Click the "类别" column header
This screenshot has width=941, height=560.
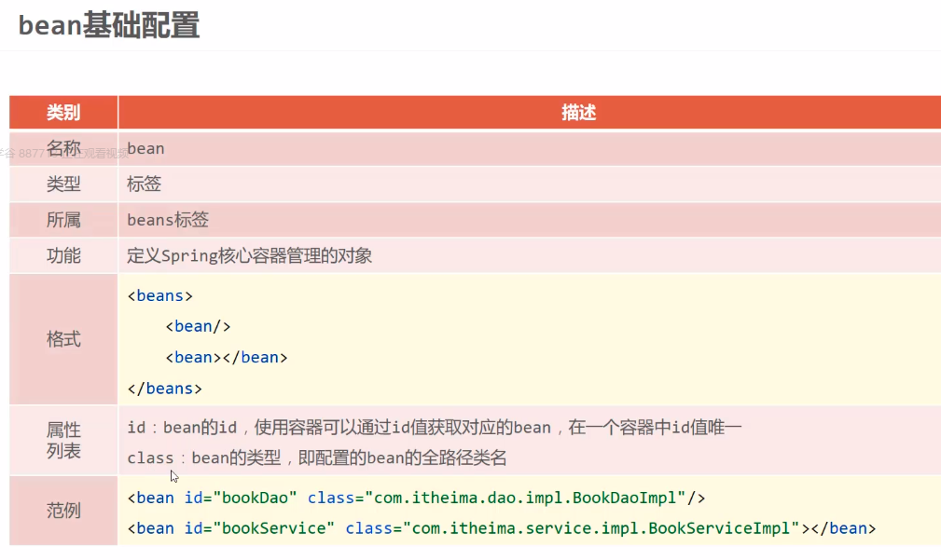click(63, 113)
